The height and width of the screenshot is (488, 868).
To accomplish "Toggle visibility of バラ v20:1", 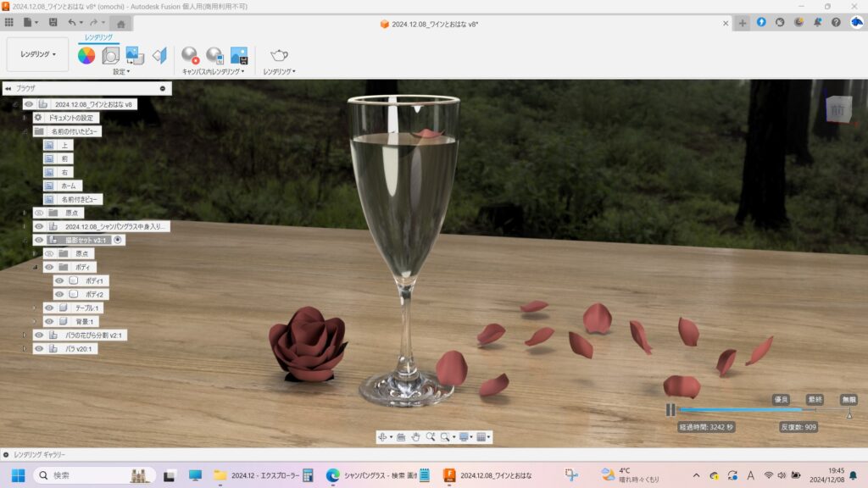I will tap(39, 348).
